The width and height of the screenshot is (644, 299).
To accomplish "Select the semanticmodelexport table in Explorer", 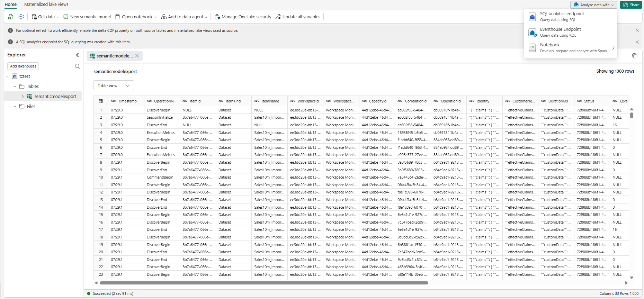I will coord(55,97).
